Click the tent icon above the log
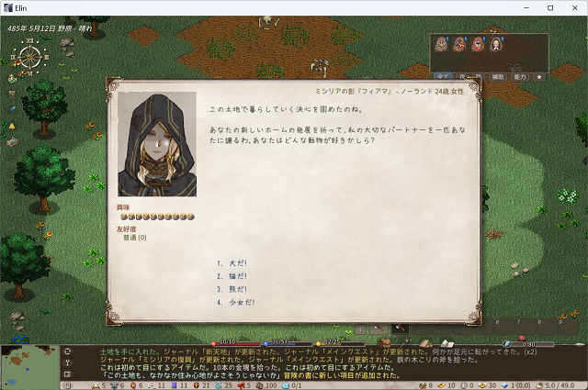Viewport: 588px width, 390px height. [425, 343]
